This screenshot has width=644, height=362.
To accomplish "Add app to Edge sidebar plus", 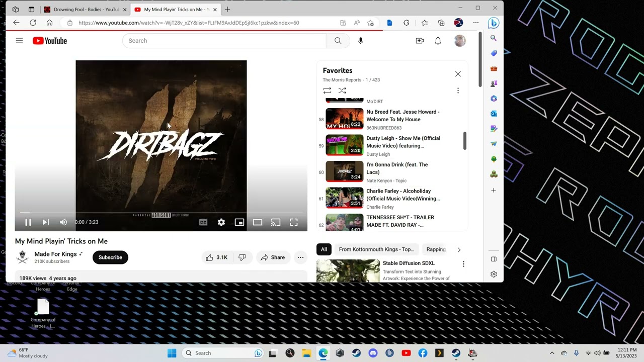I will coord(494,190).
